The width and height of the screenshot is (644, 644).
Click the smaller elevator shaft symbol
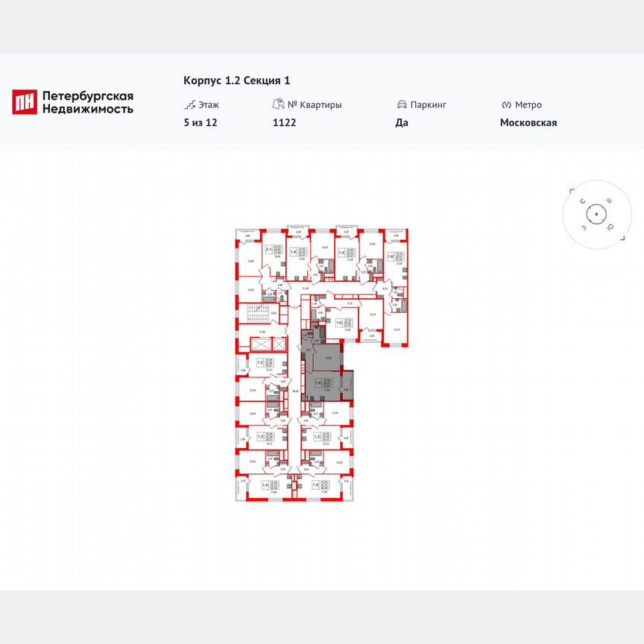pyautogui.click(x=279, y=344)
